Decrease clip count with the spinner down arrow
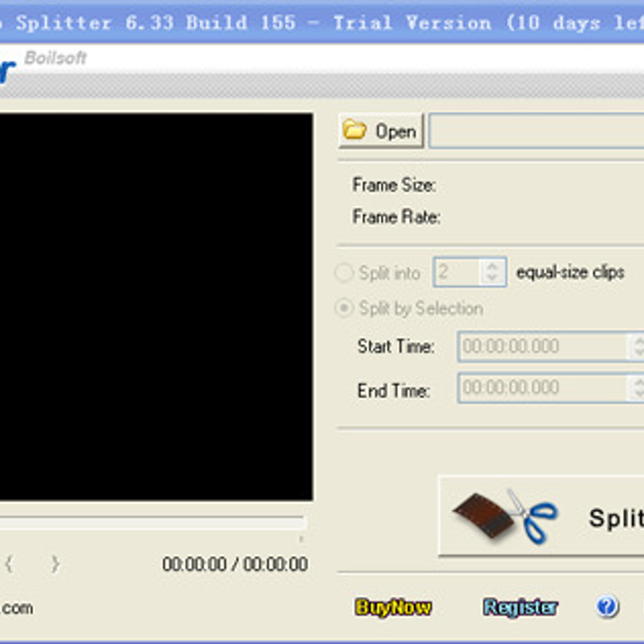This screenshot has height=644, width=644. pos(492,278)
